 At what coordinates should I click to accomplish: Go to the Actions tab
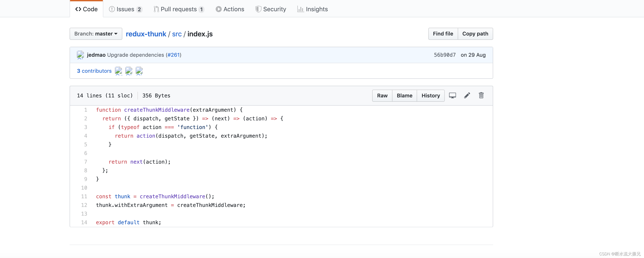click(x=230, y=9)
